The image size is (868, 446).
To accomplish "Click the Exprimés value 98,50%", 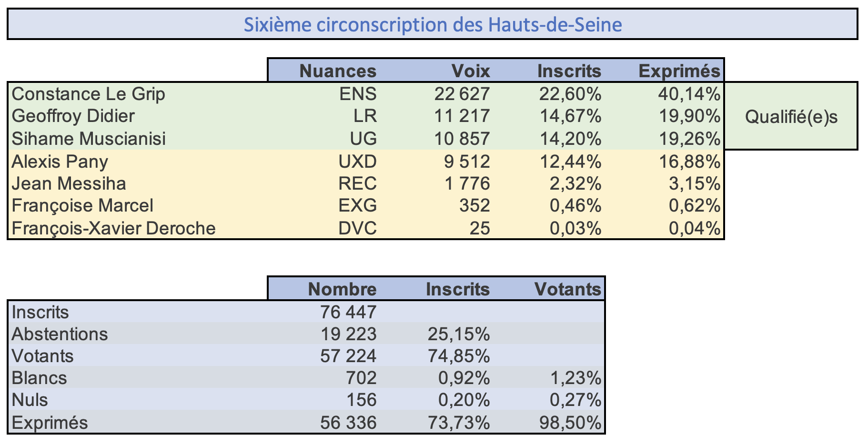I will pos(570,423).
